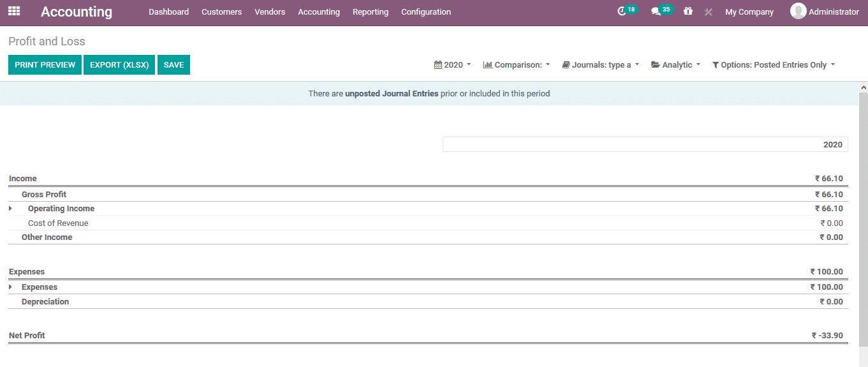Expand the Expenses sub-row arrow
The width and height of the screenshot is (868, 367).
tap(10, 287)
